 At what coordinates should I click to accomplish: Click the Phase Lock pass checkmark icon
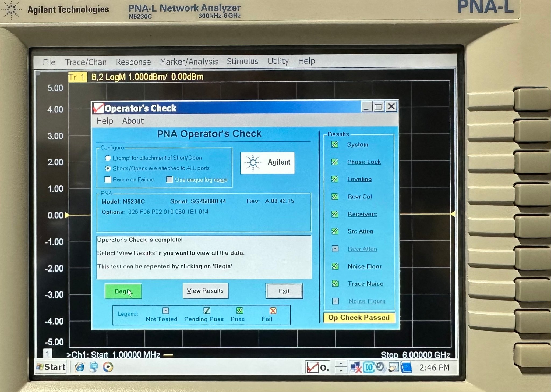(335, 162)
